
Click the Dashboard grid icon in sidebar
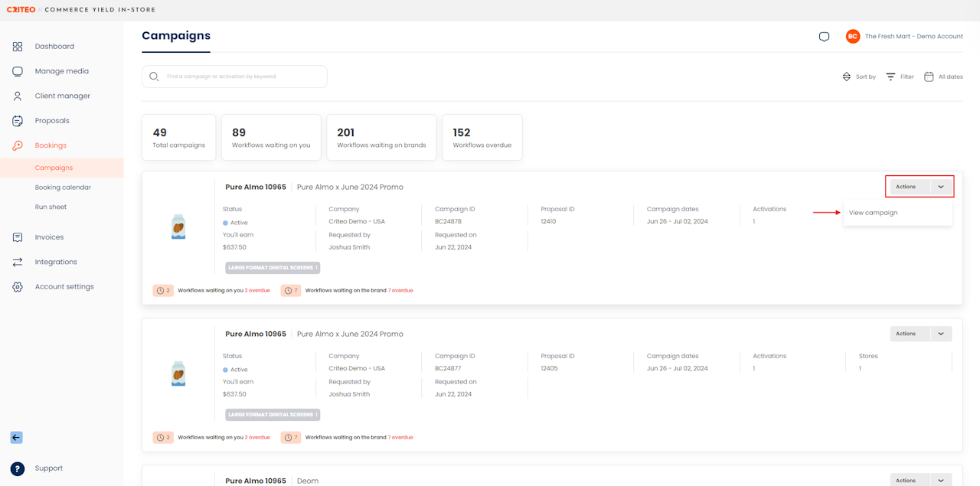[17, 47]
